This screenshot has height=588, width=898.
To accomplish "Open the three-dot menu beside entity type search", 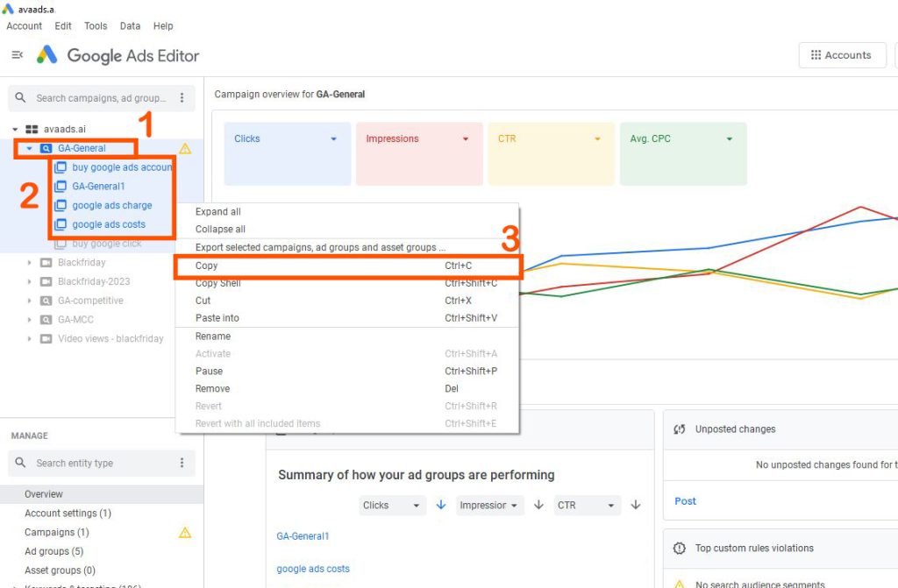I will pyautogui.click(x=182, y=463).
